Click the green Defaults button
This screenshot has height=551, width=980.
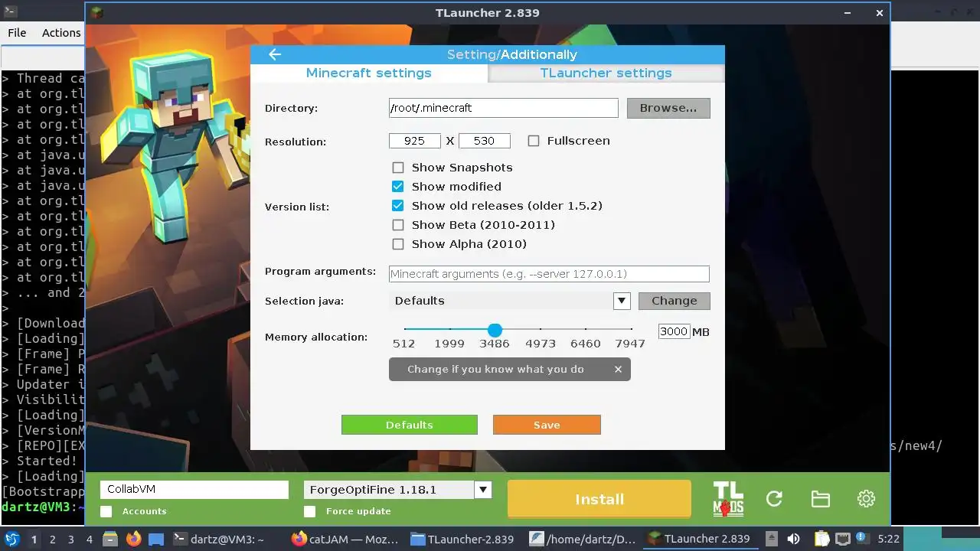pyautogui.click(x=410, y=425)
